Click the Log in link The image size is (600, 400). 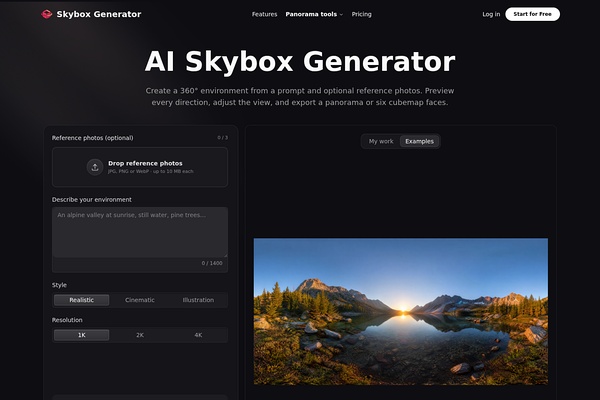pos(491,14)
